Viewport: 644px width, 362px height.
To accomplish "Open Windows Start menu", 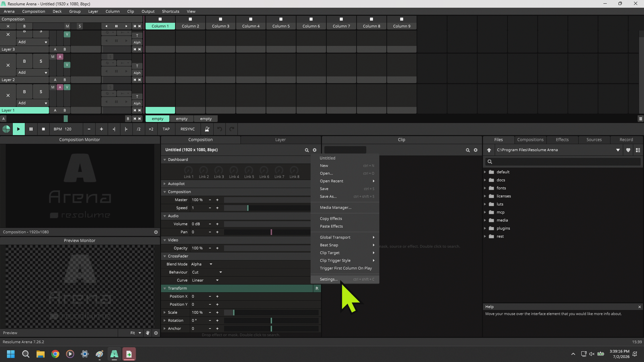I will [11, 354].
